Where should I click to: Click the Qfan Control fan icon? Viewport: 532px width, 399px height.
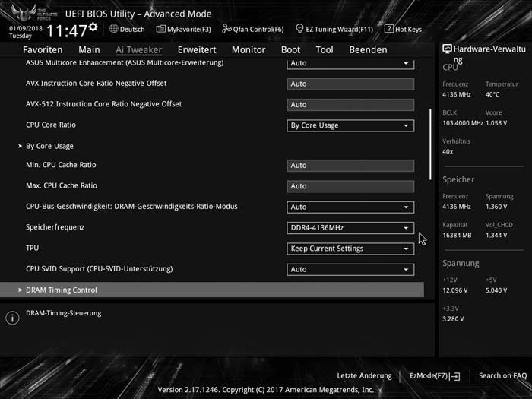pyautogui.click(x=226, y=29)
